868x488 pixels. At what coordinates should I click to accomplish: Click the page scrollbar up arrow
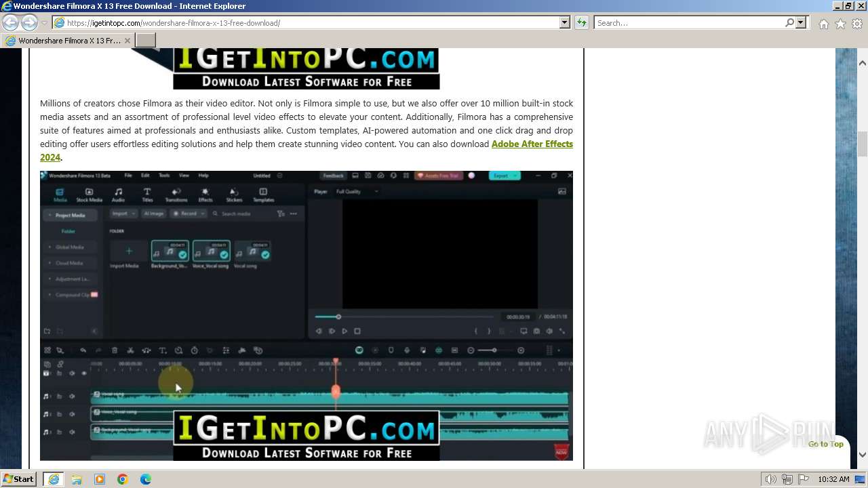(x=863, y=63)
